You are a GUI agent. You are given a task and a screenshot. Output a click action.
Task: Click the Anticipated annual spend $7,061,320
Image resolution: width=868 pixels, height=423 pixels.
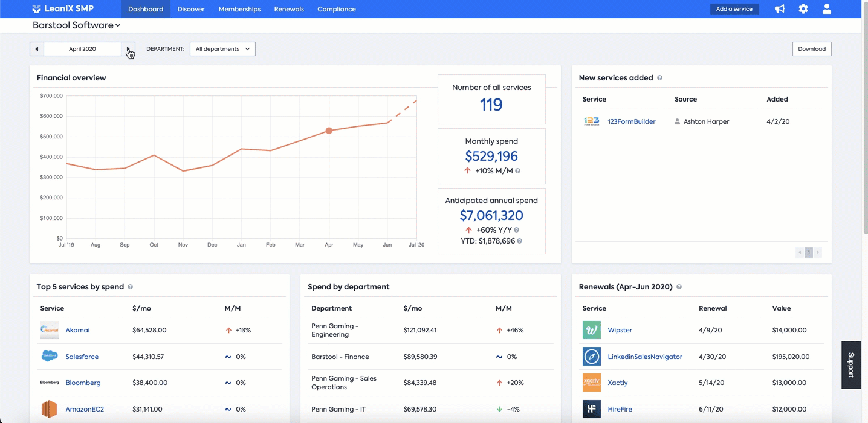(491, 215)
